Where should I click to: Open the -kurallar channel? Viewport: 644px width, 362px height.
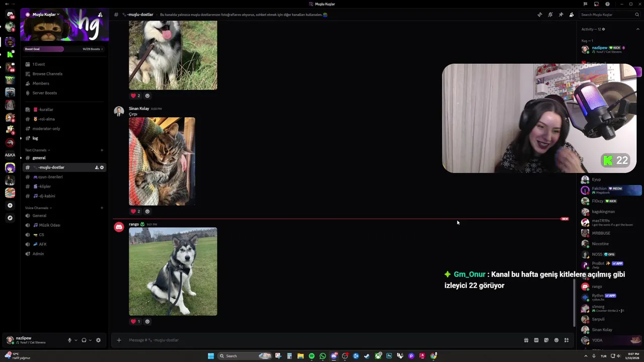64,110
